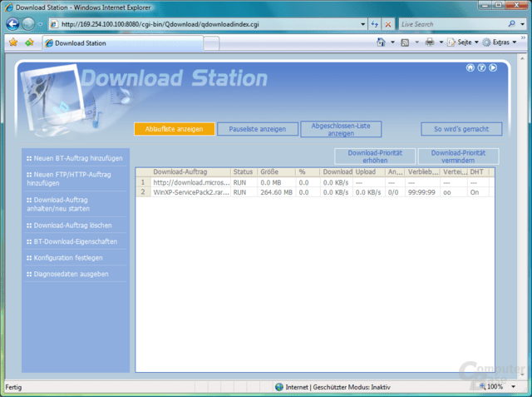Click the browser Back arrow button
Viewport: 532px width, 397px height.
[x=12, y=24]
